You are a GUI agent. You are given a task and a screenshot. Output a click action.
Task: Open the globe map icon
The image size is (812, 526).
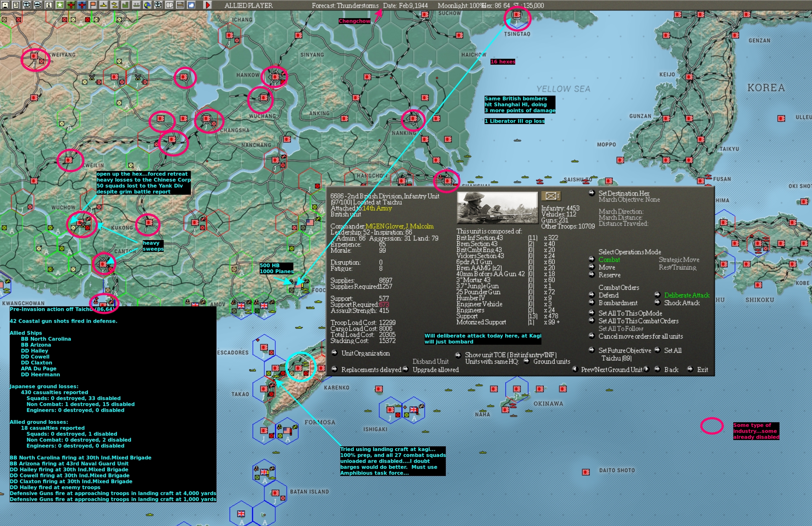pyautogui.click(x=147, y=5)
